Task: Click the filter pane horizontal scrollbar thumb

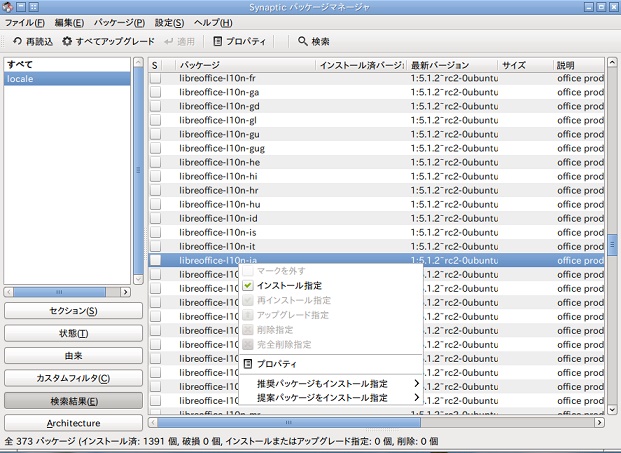Action: (59, 292)
